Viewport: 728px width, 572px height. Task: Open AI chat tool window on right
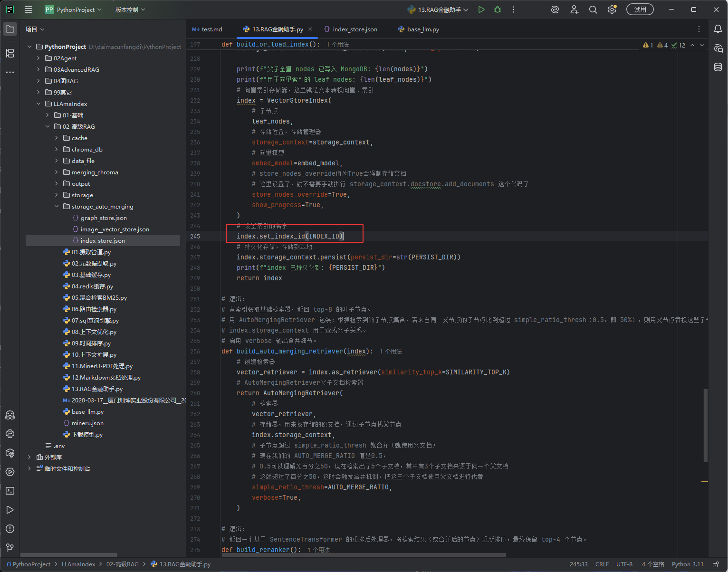(718, 48)
